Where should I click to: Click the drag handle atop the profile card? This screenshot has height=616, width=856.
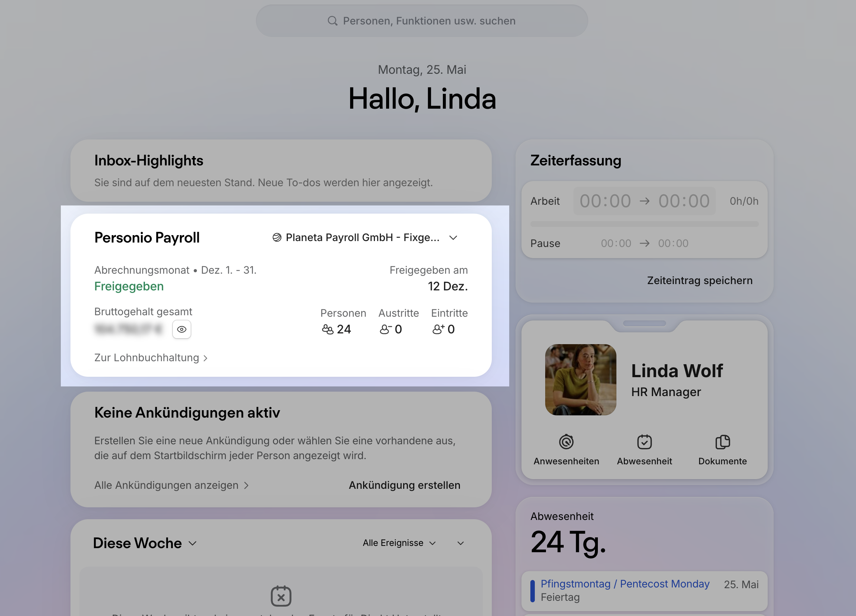pos(644,323)
